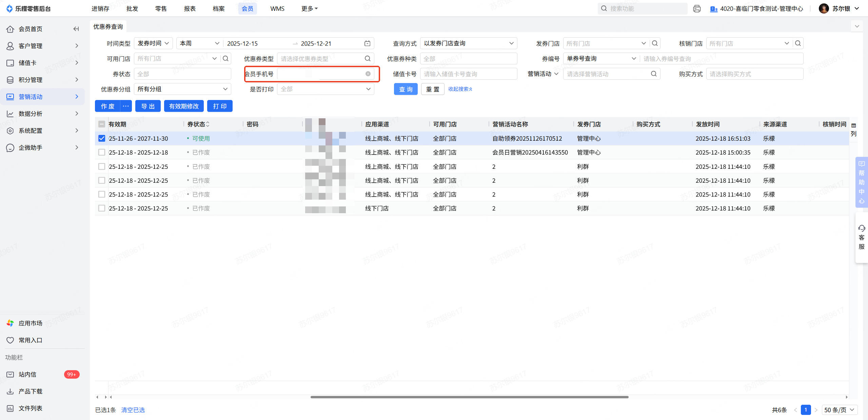Click the printer icon in top bar
The width and height of the screenshot is (868, 420).
click(697, 9)
